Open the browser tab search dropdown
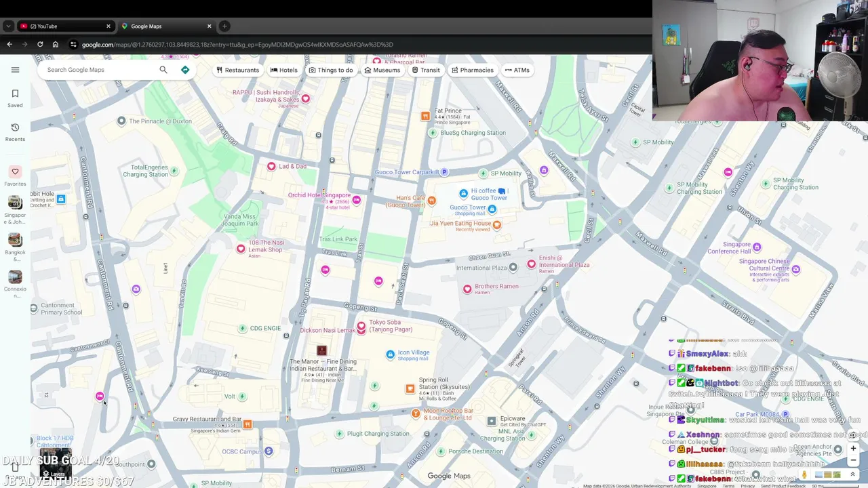Image resolution: width=868 pixels, height=488 pixels. point(7,26)
